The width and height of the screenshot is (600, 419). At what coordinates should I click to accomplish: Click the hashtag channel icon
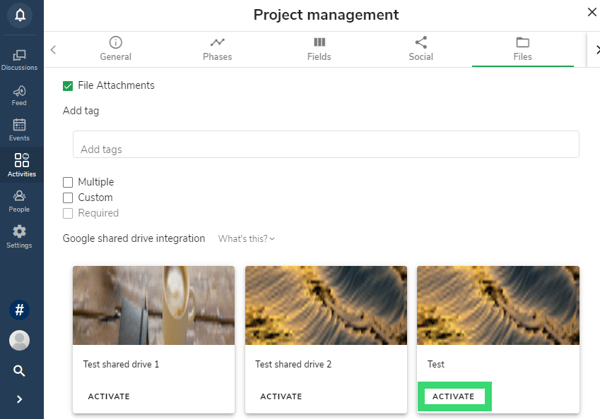(x=20, y=310)
